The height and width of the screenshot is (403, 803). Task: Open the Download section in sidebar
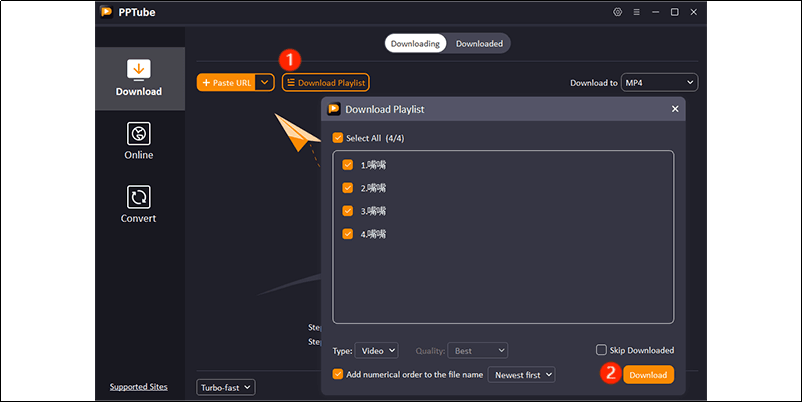coord(139,78)
